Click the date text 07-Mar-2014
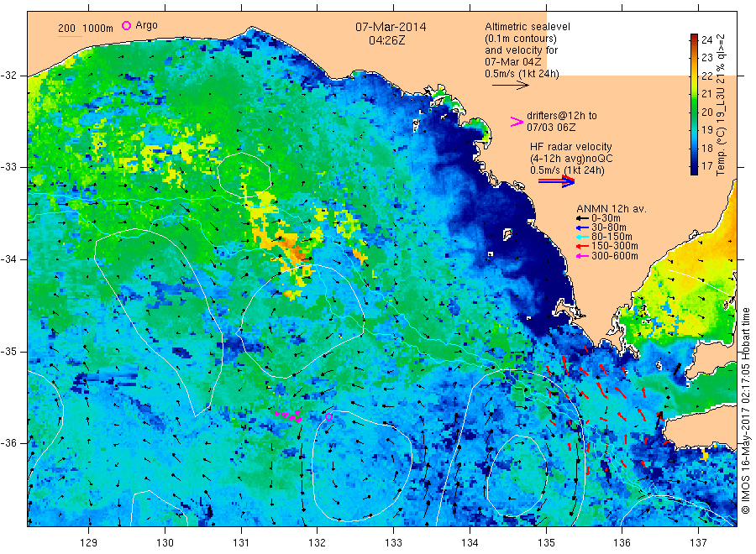Screen dimensions: 756x554 point(391,27)
